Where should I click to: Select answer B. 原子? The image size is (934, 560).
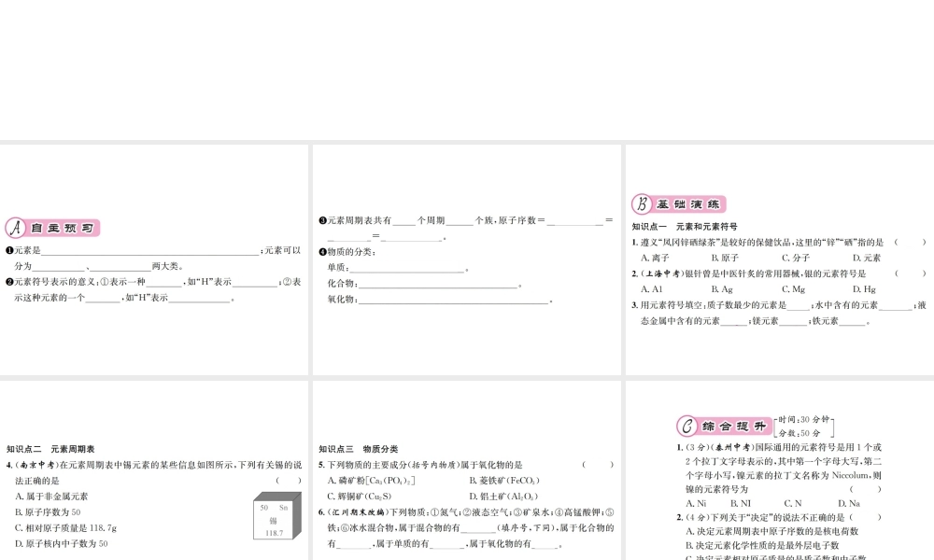click(x=725, y=258)
